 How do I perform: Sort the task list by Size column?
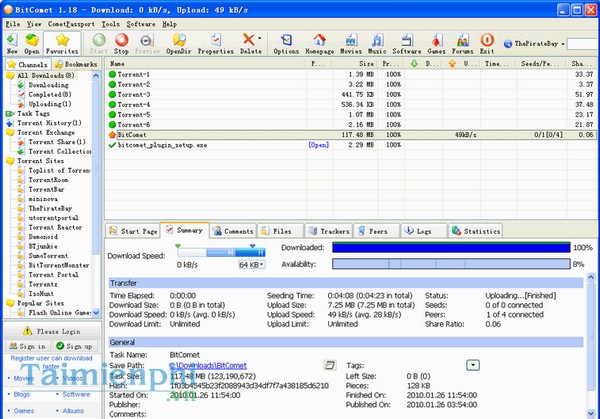coord(354,64)
